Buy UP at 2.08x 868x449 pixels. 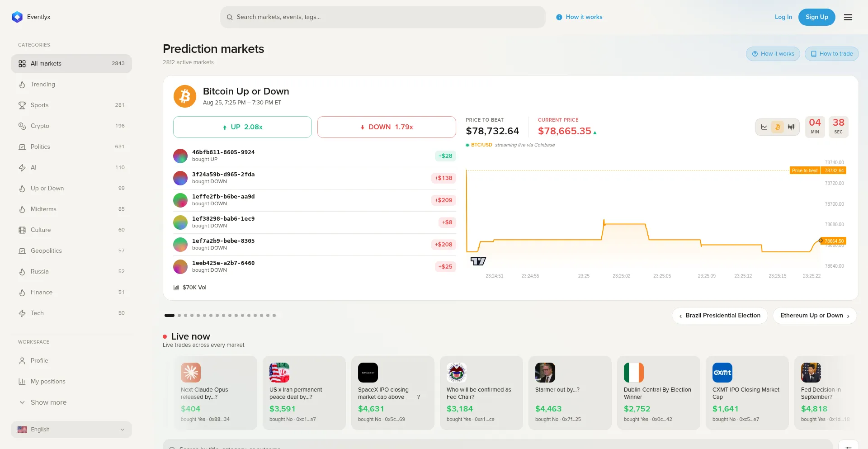point(242,127)
